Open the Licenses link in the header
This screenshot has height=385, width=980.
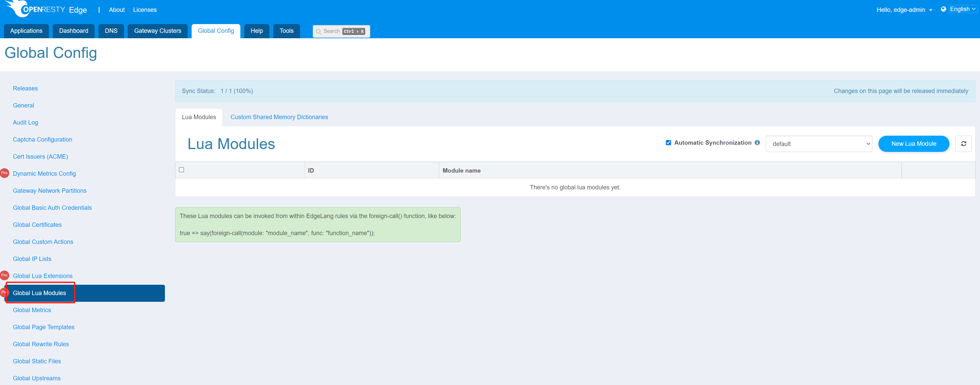coord(145,10)
